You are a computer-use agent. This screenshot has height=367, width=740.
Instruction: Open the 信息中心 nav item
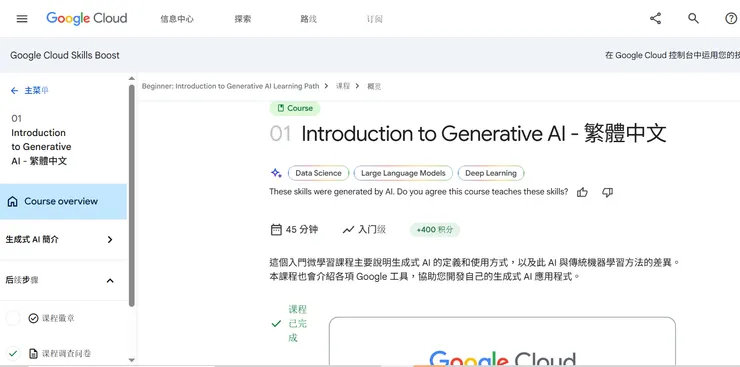click(177, 19)
